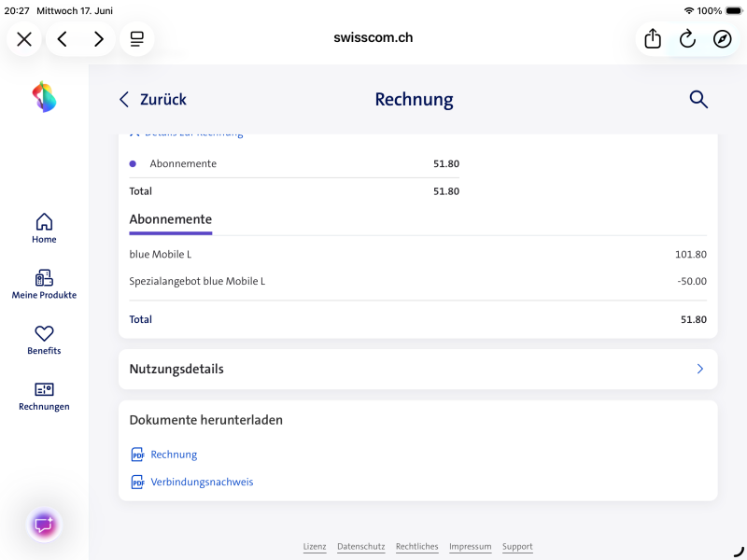
Task: Open the chat assistant bubble icon
Action: pyautogui.click(x=44, y=525)
